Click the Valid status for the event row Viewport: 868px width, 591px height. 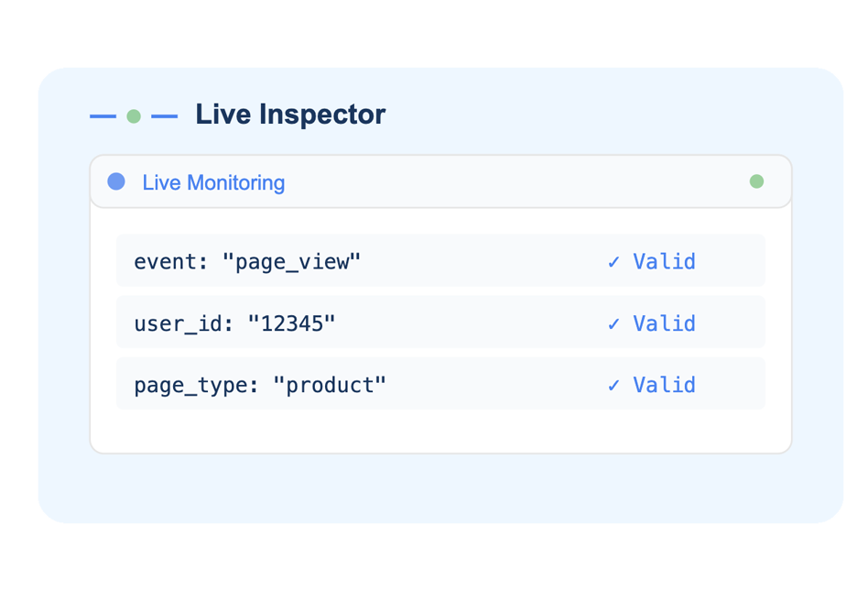coord(664,262)
